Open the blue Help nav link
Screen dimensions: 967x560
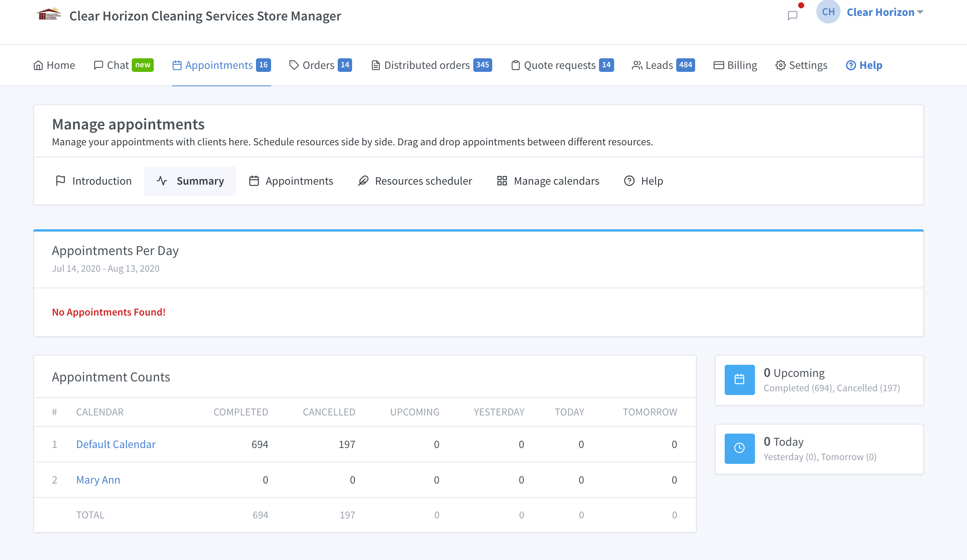click(x=864, y=65)
